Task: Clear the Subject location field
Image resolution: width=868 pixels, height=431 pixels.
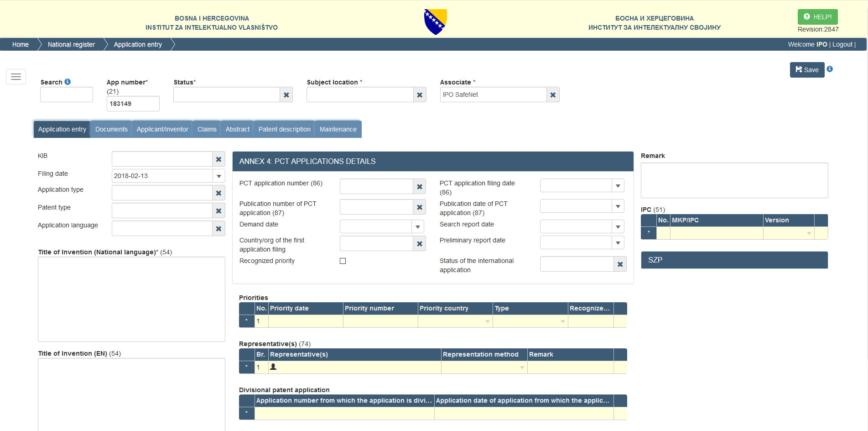Action: (x=420, y=95)
